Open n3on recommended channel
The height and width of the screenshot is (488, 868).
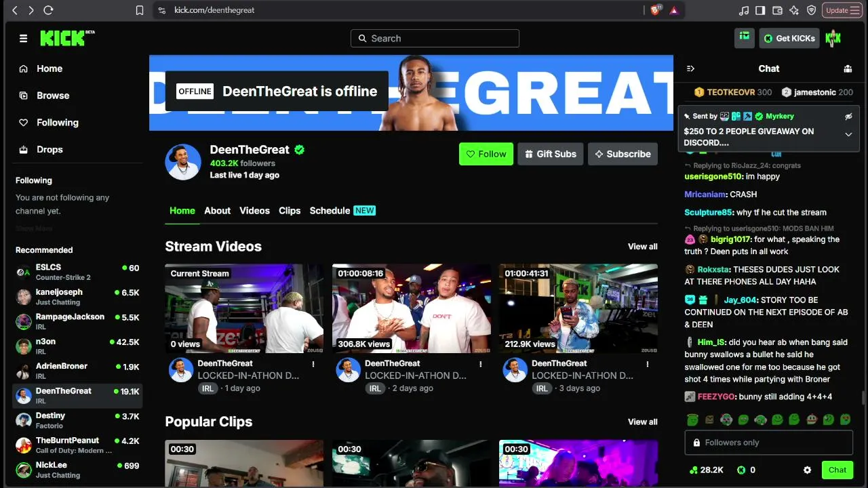click(x=77, y=346)
